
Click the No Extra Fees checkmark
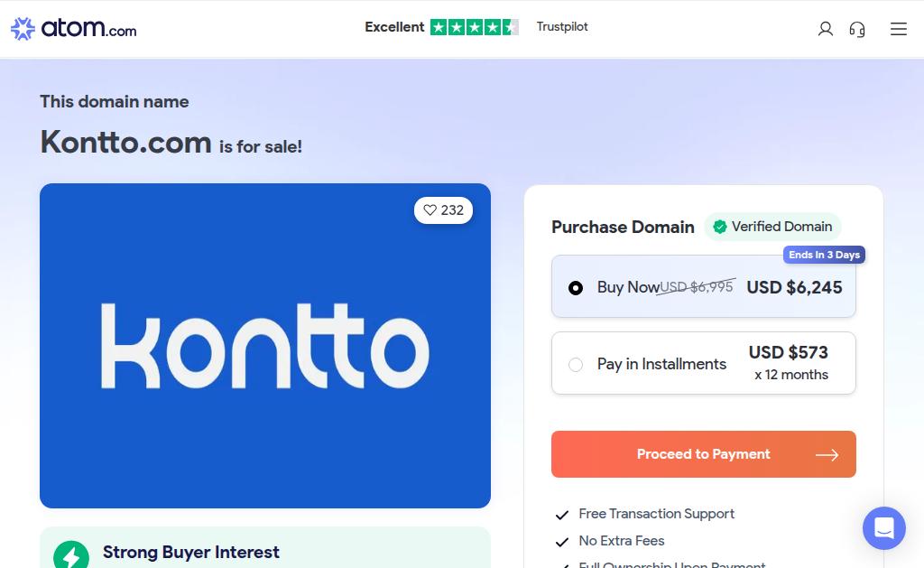pyautogui.click(x=562, y=542)
